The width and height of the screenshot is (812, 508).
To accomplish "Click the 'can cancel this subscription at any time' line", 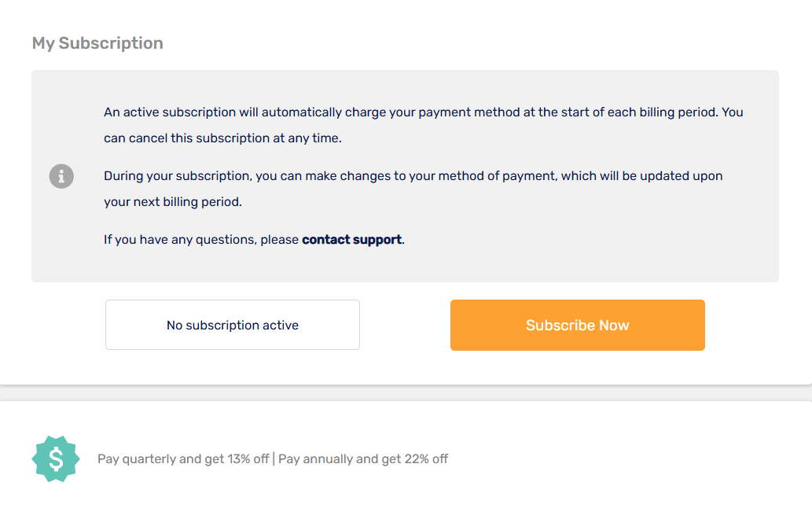I will point(222,138).
